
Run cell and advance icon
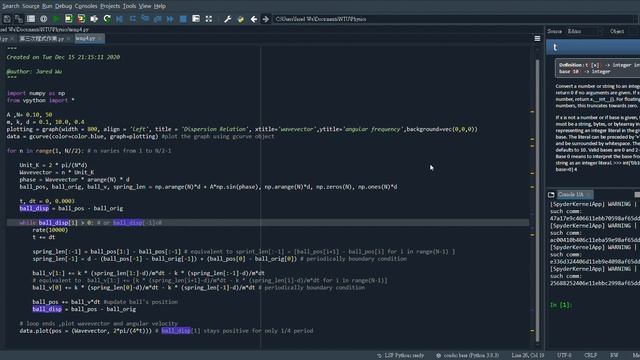click(81, 19)
